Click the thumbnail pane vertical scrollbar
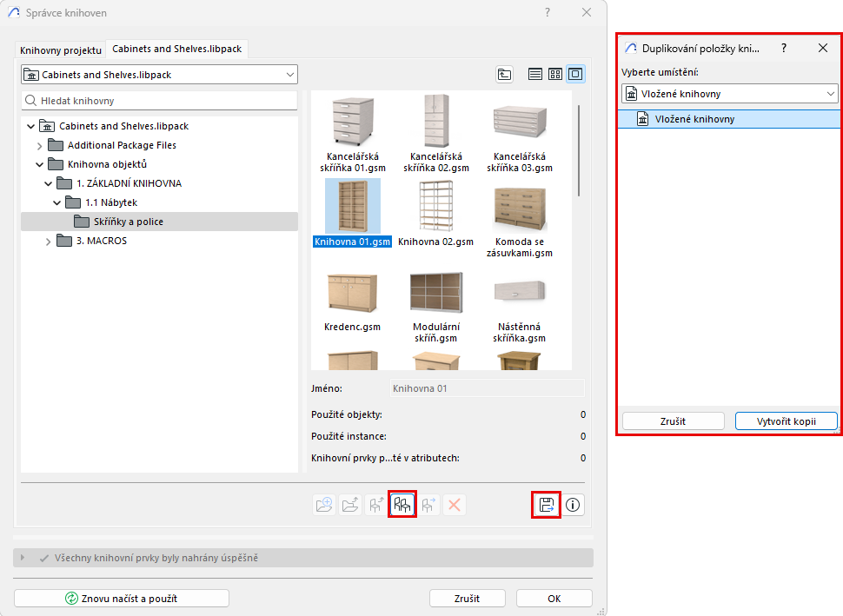This screenshot has height=616, width=843. (579, 150)
